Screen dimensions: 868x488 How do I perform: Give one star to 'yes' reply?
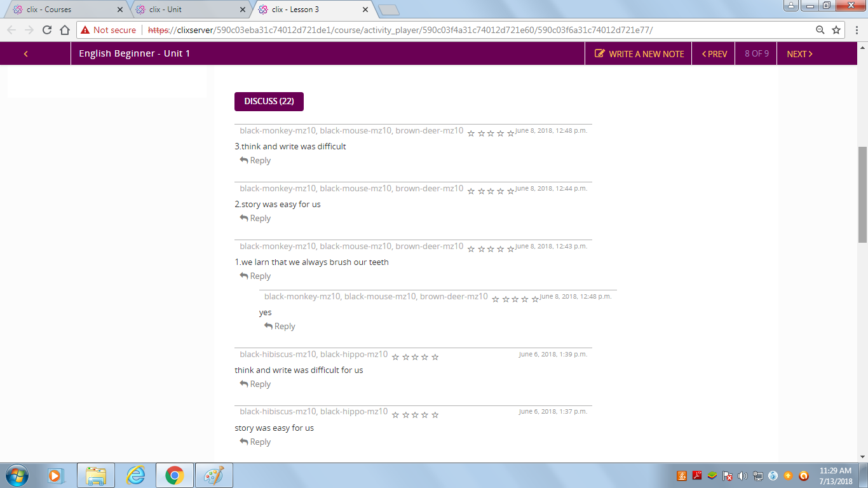[x=496, y=299]
